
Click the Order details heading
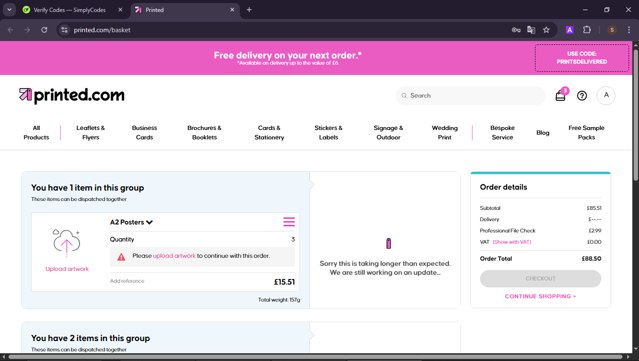[x=503, y=187]
